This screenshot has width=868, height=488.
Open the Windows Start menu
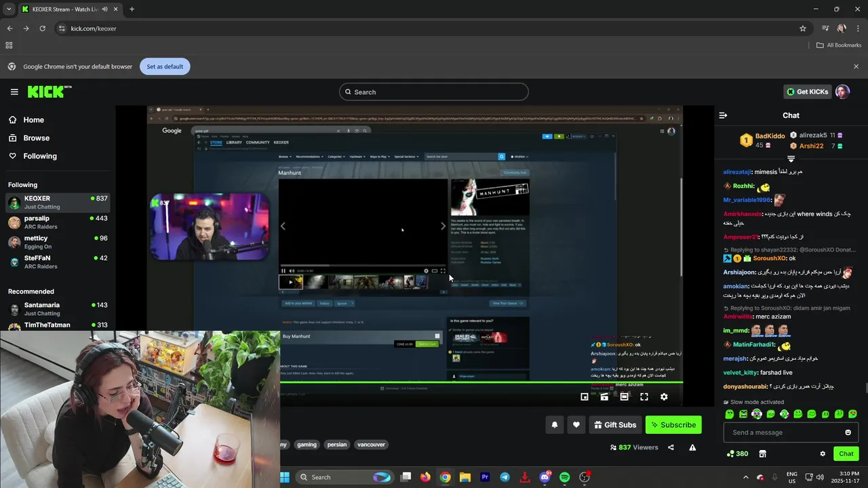[x=284, y=477]
